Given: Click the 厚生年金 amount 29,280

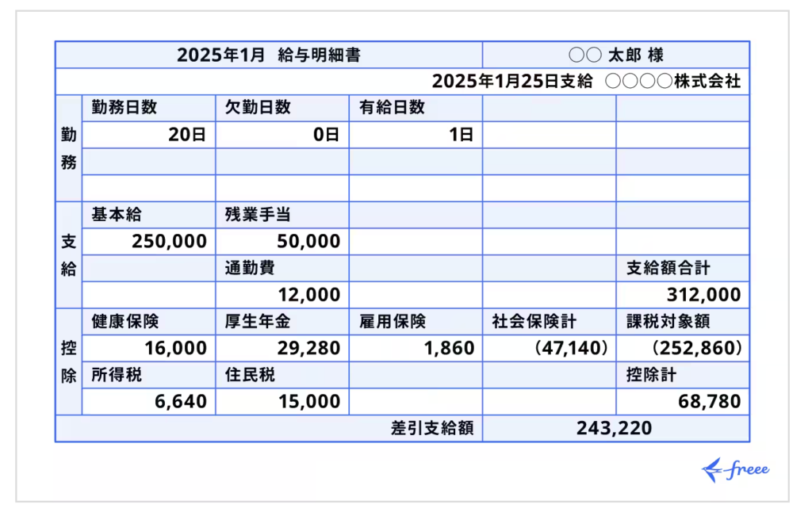Looking at the screenshot, I should (308, 348).
